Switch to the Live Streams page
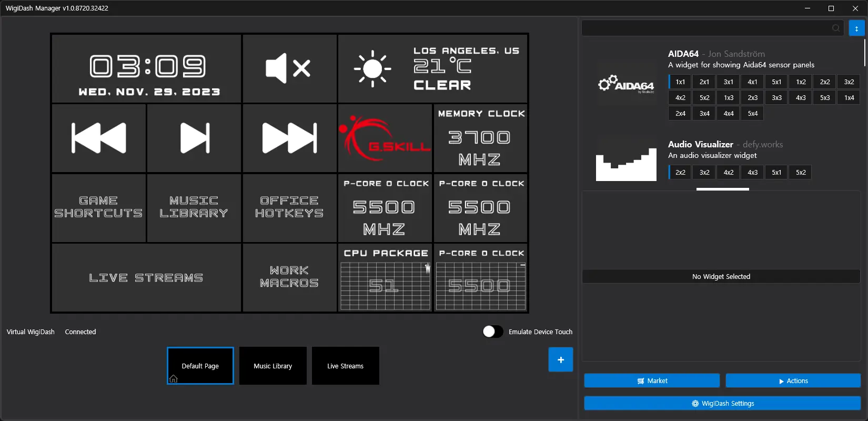The image size is (868, 421). click(x=345, y=366)
